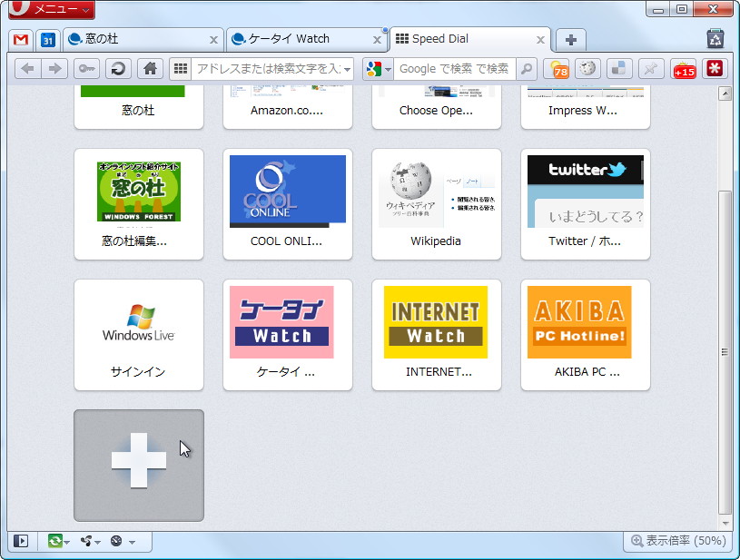
Task: Enable Opera Turbo in the status bar
Action: (x=116, y=541)
